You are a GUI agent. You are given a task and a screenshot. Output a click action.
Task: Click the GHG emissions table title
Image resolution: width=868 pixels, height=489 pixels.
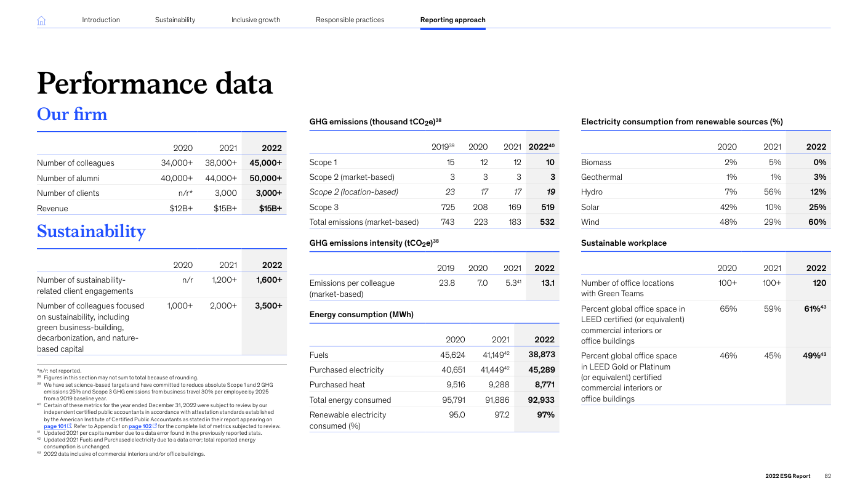tap(375, 122)
